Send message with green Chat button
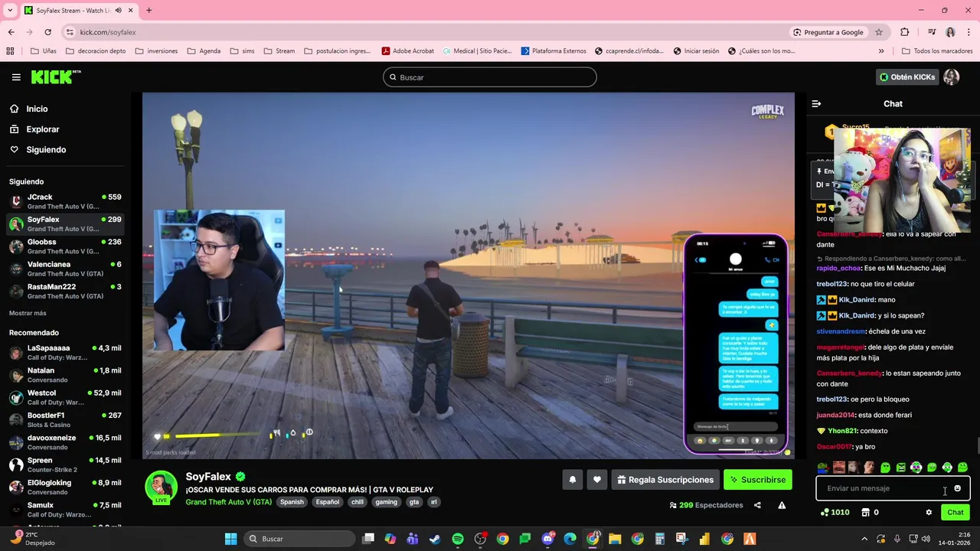The height and width of the screenshot is (551, 980). [x=955, y=513]
